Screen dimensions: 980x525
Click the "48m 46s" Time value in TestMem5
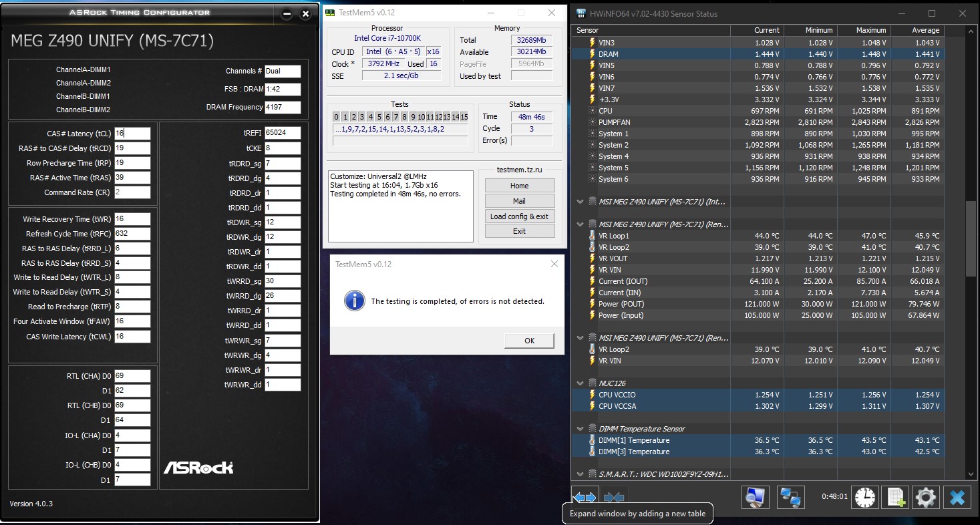tap(530, 117)
